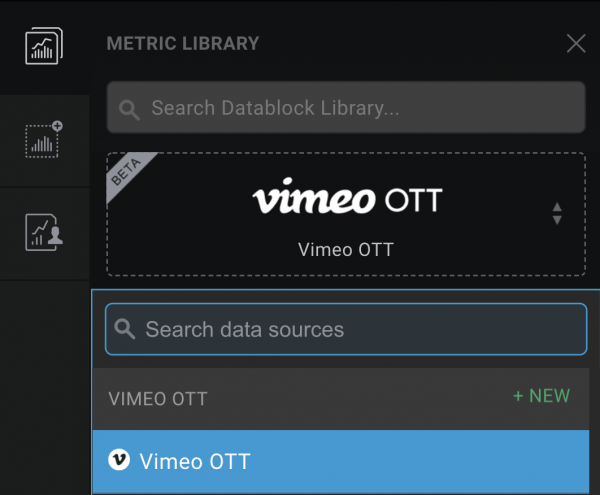Click the round Vimeo v icon in list
The width and height of the screenshot is (600, 495).
click(119, 459)
